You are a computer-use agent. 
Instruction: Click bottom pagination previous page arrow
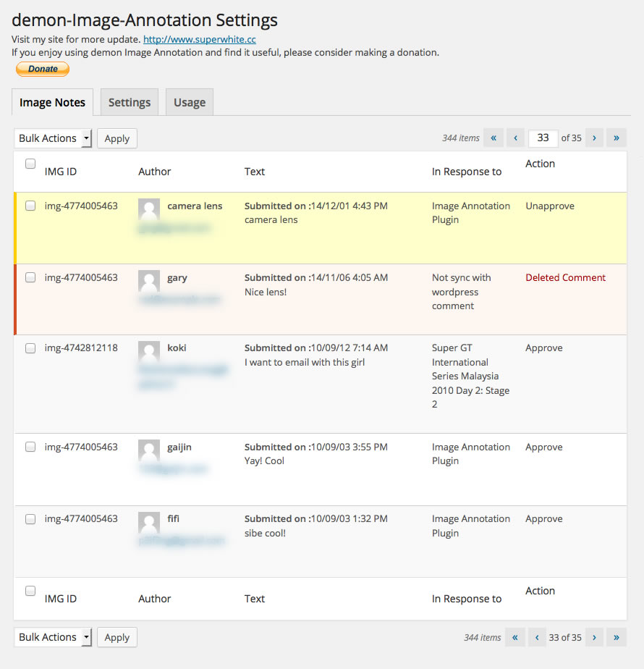537,637
